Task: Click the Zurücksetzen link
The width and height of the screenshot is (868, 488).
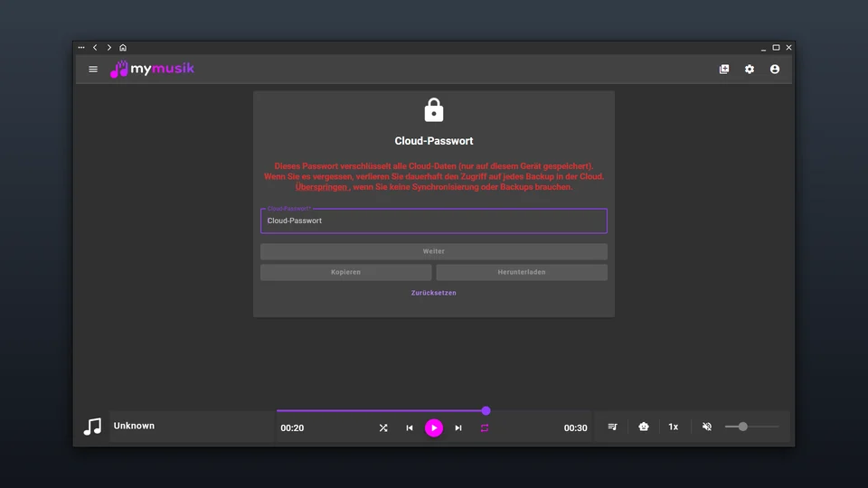Action: (x=434, y=293)
